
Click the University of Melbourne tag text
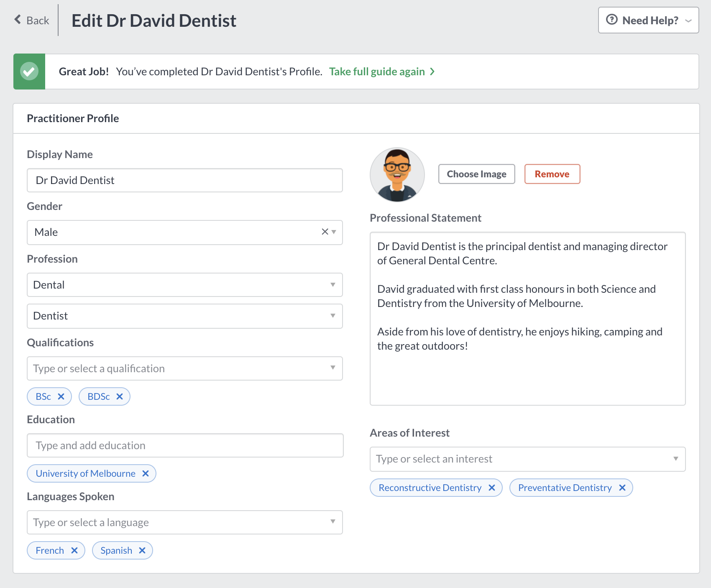tap(86, 473)
